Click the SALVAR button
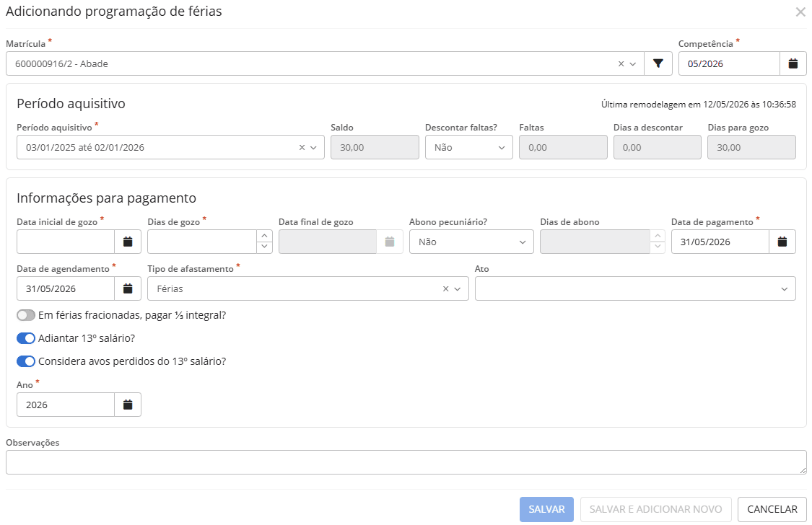This screenshot has height=525, width=812. pos(546,509)
